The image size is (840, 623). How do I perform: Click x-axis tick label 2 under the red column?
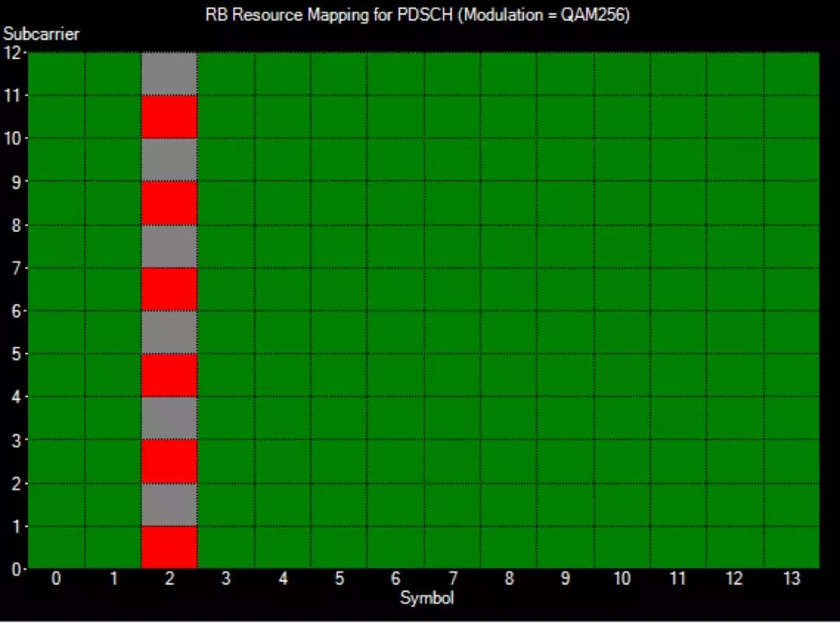click(170, 579)
